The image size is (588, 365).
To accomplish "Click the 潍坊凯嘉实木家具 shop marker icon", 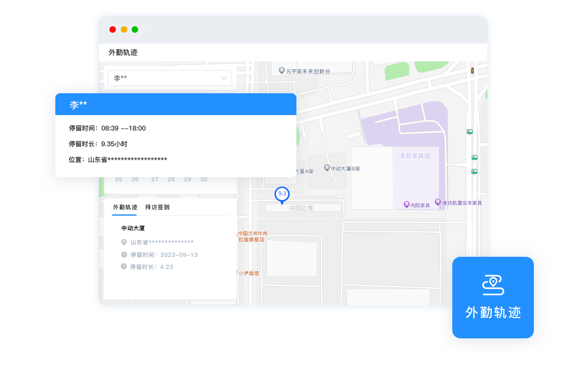I will (438, 202).
